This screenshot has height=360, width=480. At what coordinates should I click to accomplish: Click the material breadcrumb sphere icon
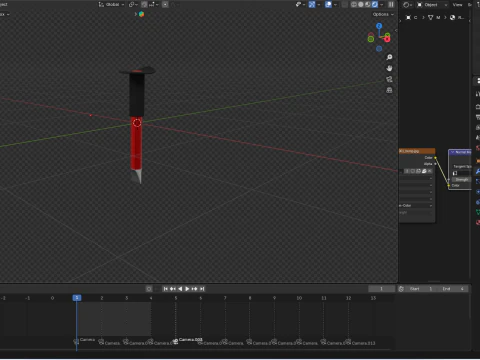point(452,17)
